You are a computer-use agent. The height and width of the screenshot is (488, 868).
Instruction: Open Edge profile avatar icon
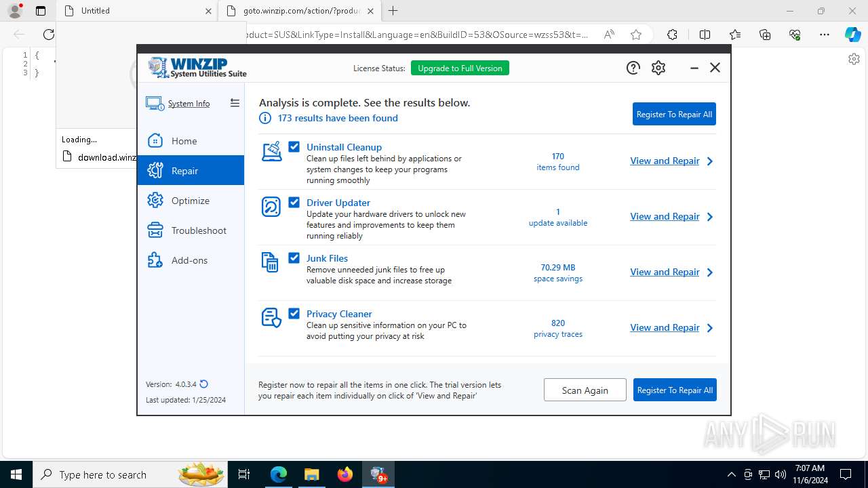tap(15, 11)
